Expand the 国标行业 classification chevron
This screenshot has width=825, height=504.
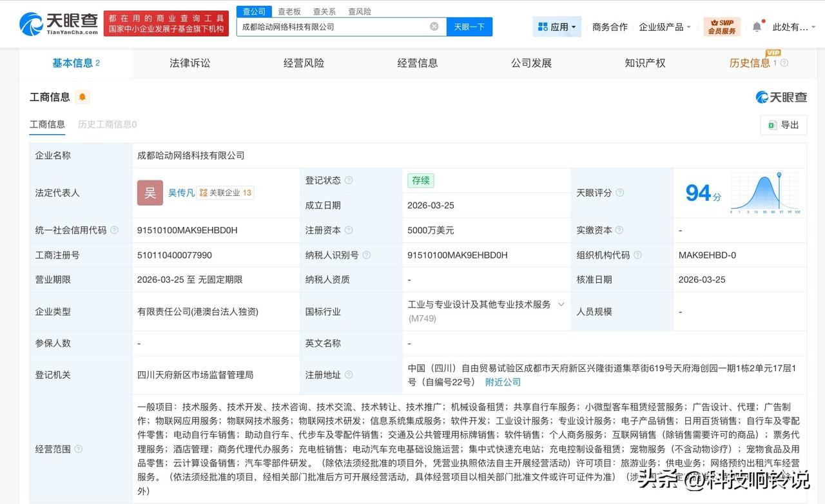tap(560, 304)
